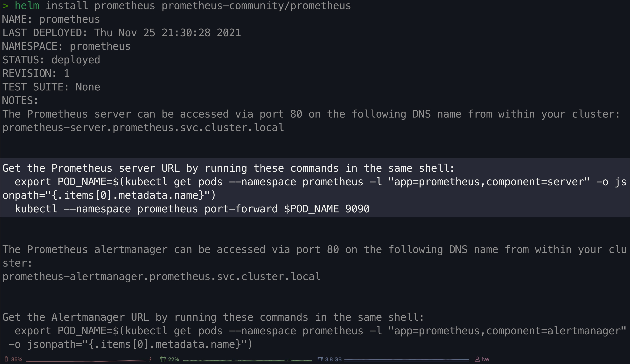The width and height of the screenshot is (630, 364).
Task: Click the charging lightning bolt icon
Action: 150,359
